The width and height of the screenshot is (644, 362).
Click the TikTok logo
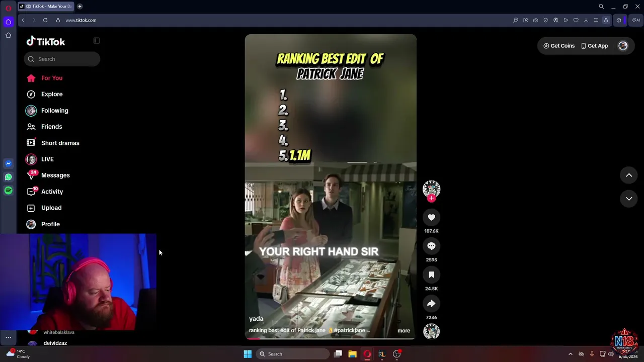tap(46, 42)
